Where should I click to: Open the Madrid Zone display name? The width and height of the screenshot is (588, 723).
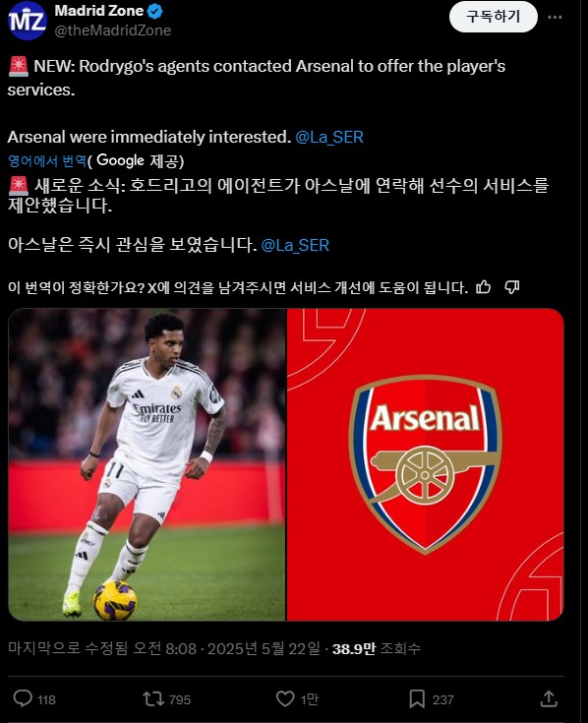99,11
